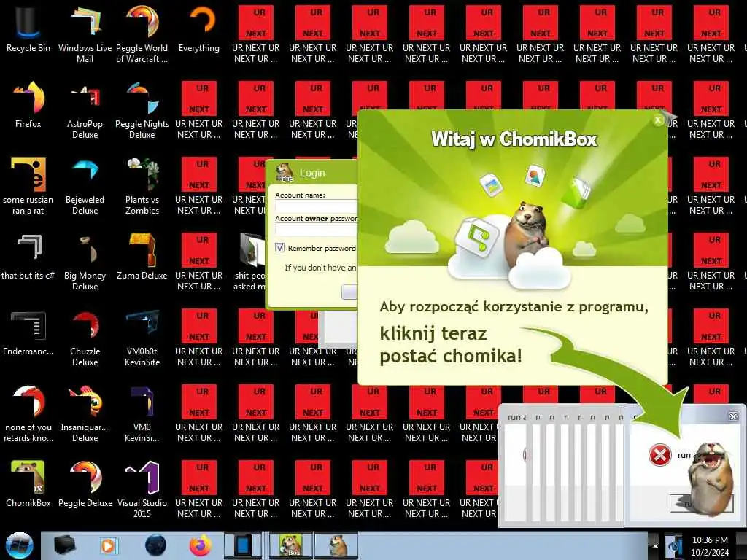The height and width of the screenshot is (560, 747).
Task: Open Chuzzle Deluxe desktop icon
Action: [85, 337]
